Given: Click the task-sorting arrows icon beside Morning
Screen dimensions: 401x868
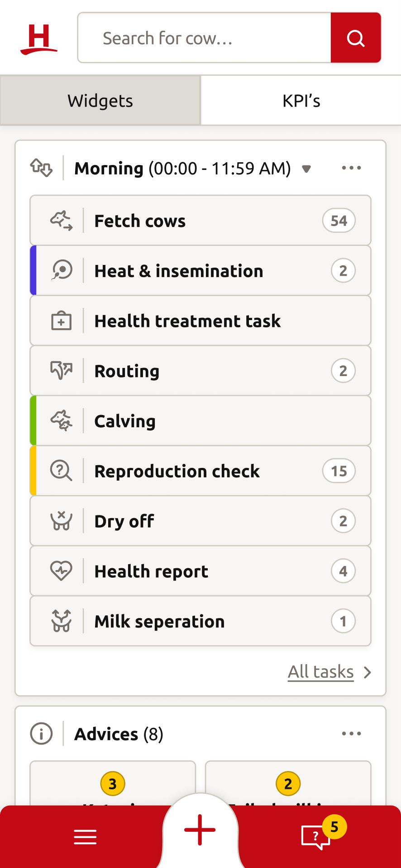Looking at the screenshot, I should tap(41, 168).
